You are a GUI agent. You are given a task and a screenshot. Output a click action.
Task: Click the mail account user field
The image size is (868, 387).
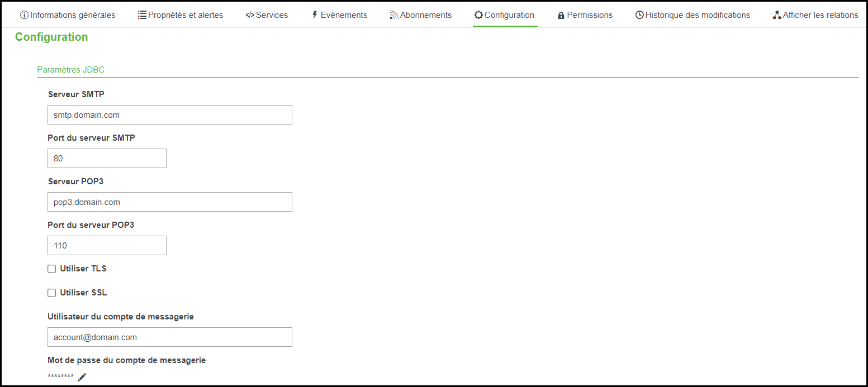point(170,337)
